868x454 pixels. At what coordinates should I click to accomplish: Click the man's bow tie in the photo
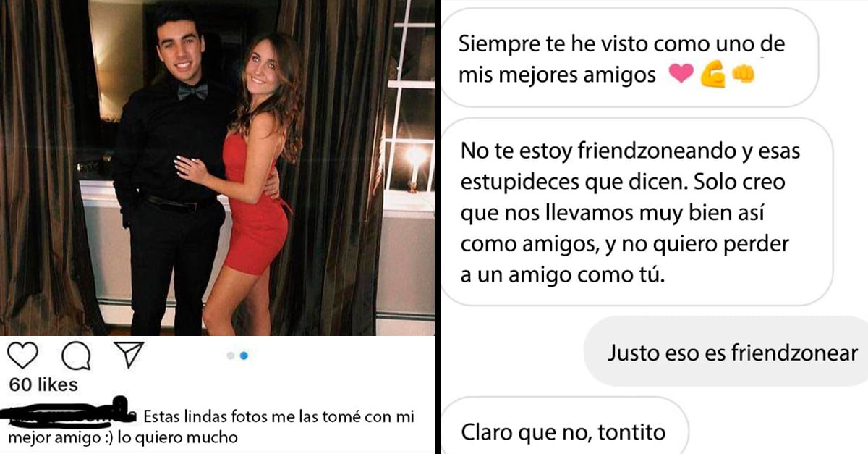point(192,91)
